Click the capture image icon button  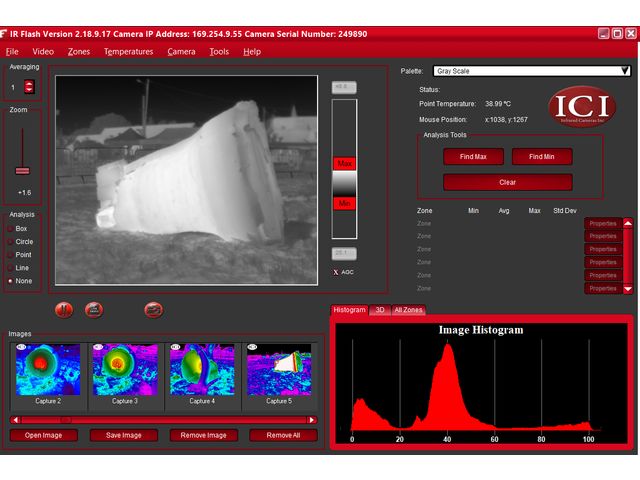pos(94,310)
